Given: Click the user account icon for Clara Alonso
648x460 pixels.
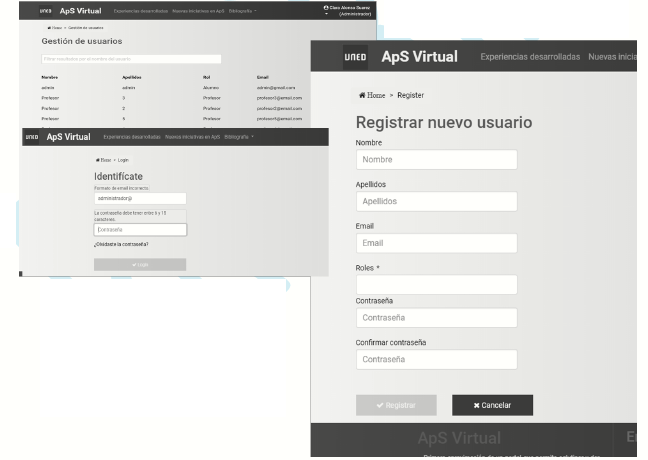Looking at the screenshot, I should pos(326,8).
